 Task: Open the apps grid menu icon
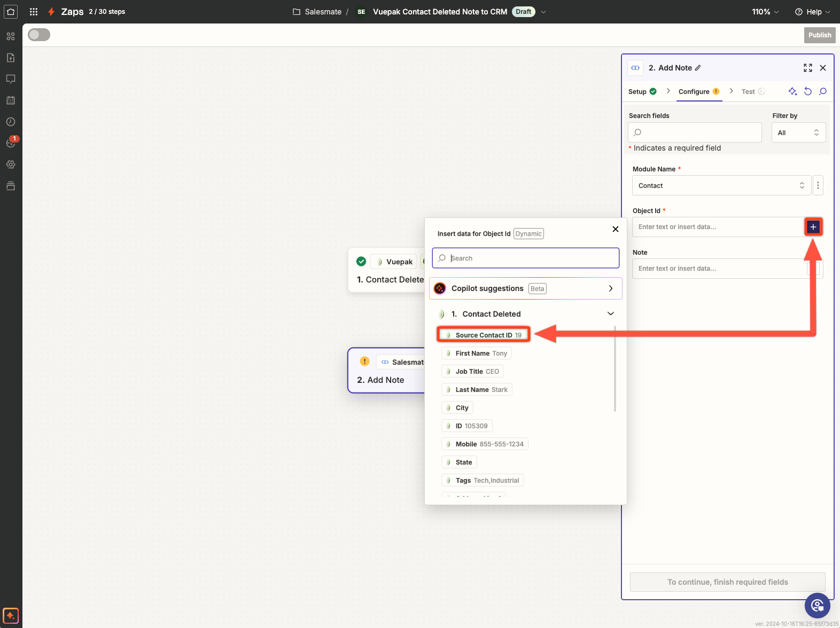34,12
